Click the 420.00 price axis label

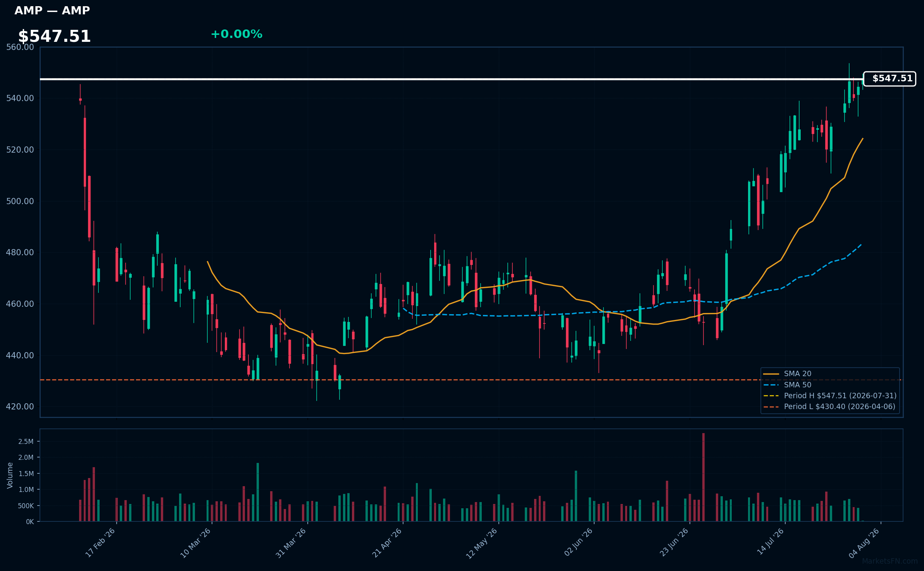[x=20, y=407]
